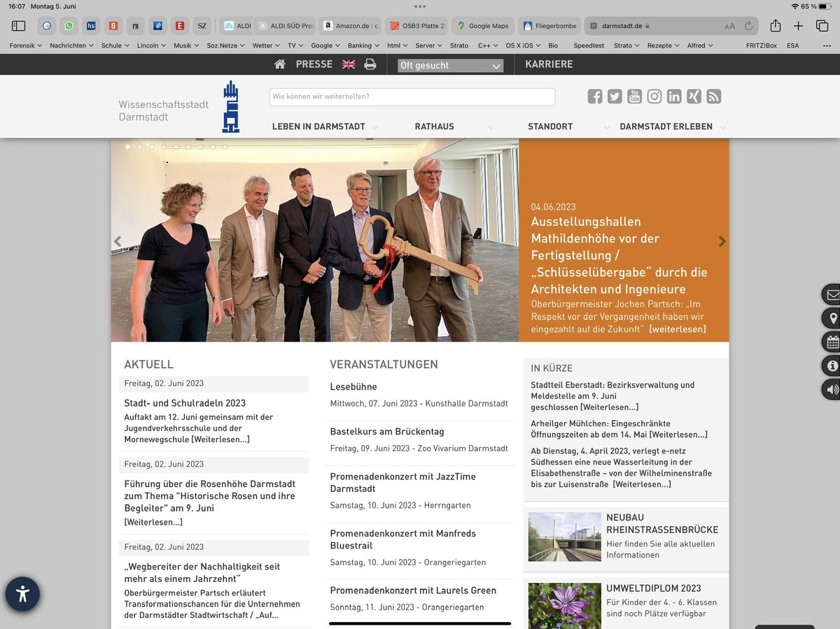Open the AA reader settings in address bar
Viewport: 840px width, 629px height.
[x=730, y=26]
